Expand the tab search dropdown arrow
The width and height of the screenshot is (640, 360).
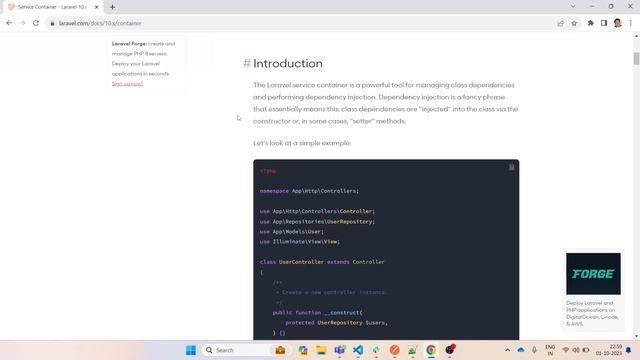[573, 6]
